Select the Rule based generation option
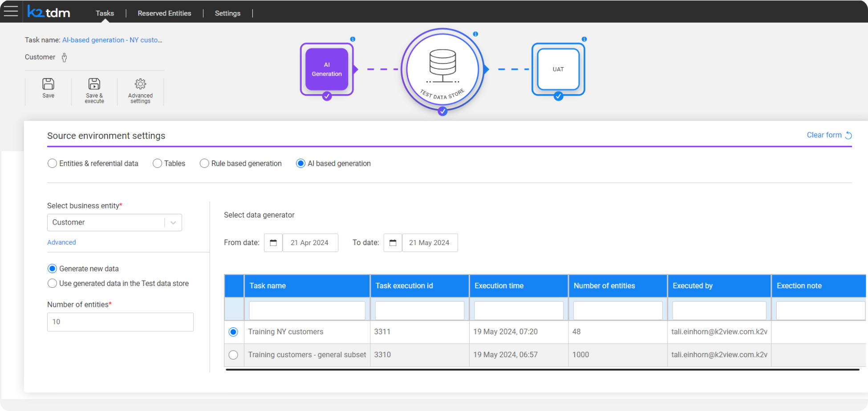Image resolution: width=868 pixels, height=411 pixels. [x=204, y=163]
